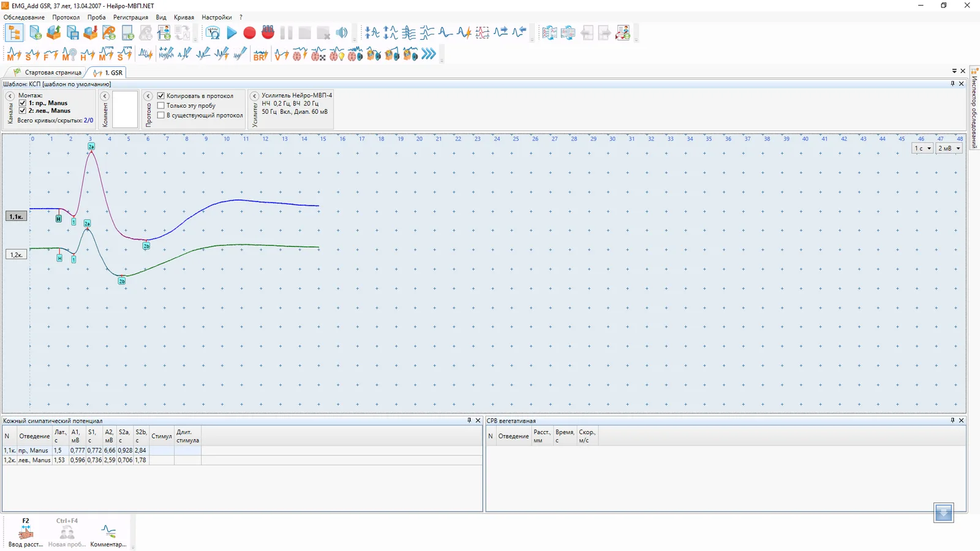Click the blue Play start button
The width and height of the screenshot is (980, 551).
coord(232,33)
